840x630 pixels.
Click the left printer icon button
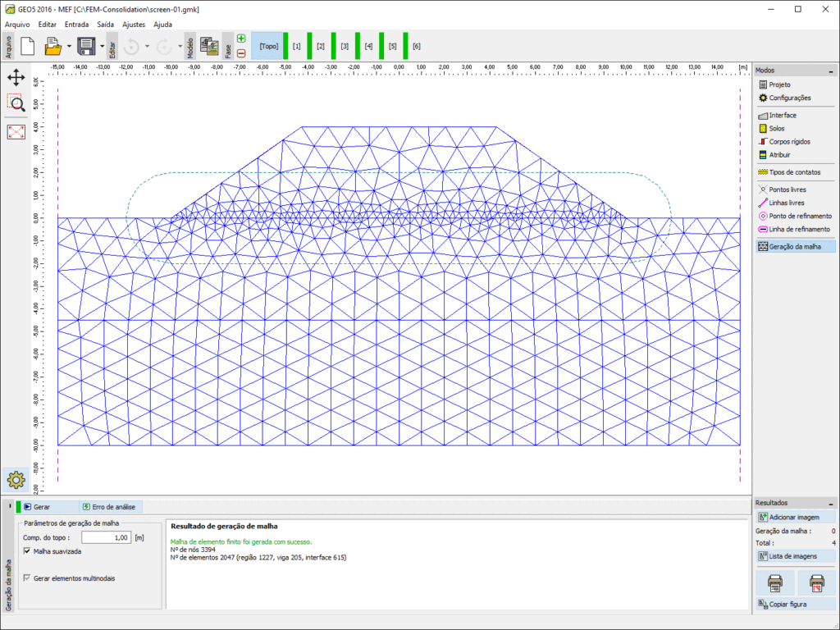click(775, 582)
